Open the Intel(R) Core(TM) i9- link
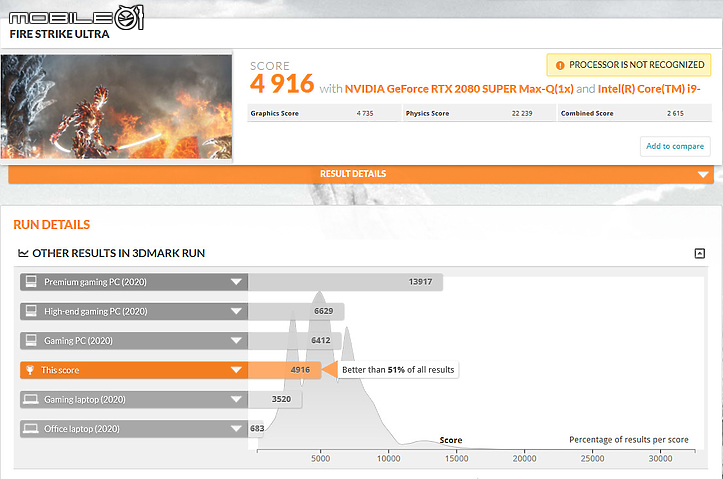The height and width of the screenshot is (479, 723). 649,89
